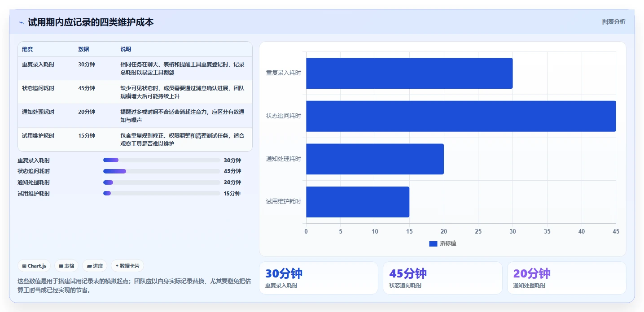This screenshot has width=644, height=312.
Task: Click the 图表分析 label in the header
Action: point(613,22)
